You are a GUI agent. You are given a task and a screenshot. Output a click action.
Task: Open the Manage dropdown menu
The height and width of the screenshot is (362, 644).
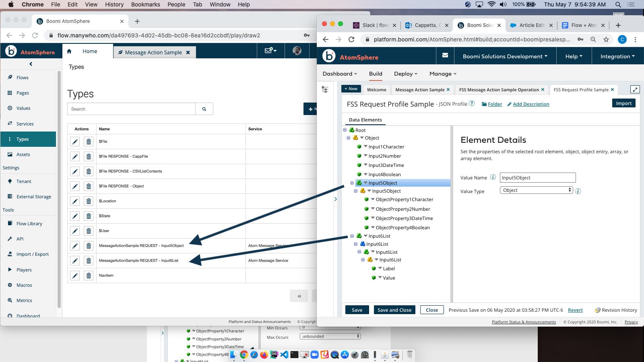point(443,74)
